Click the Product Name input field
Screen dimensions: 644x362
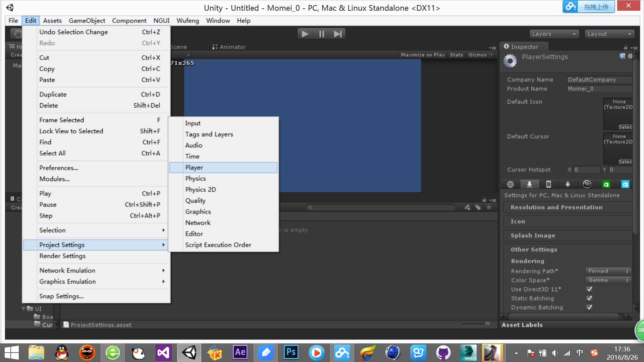coord(599,88)
